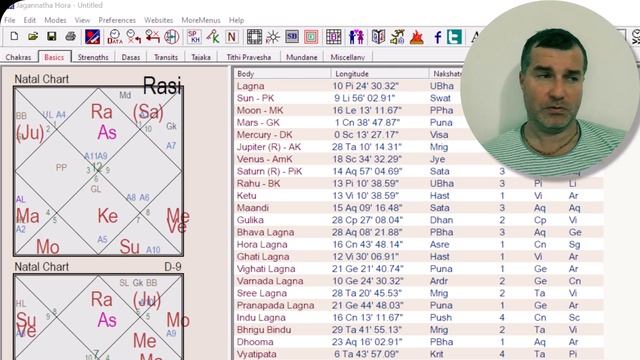This screenshot has width=640, height=360.
Task: Click the fire flame icon
Action: click(x=416, y=37)
